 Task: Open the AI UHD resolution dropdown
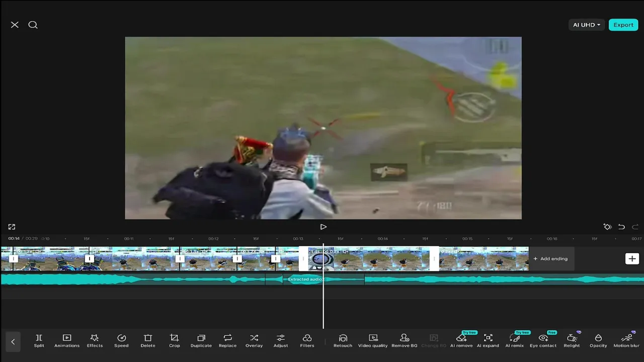(x=587, y=25)
